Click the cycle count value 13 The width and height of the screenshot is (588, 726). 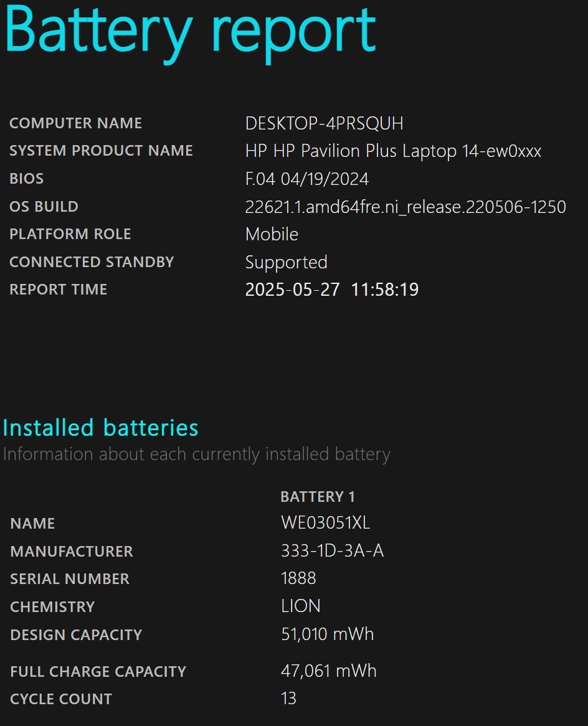coord(288,698)
